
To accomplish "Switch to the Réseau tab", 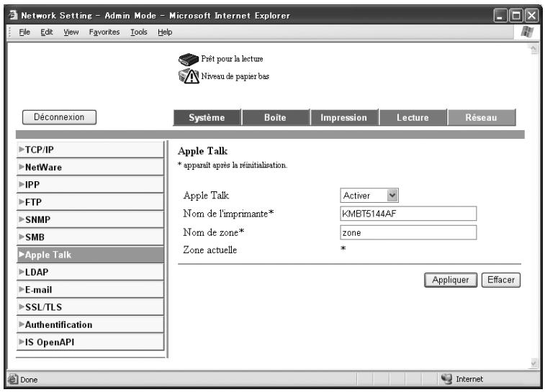I will (x=482, y=117).
